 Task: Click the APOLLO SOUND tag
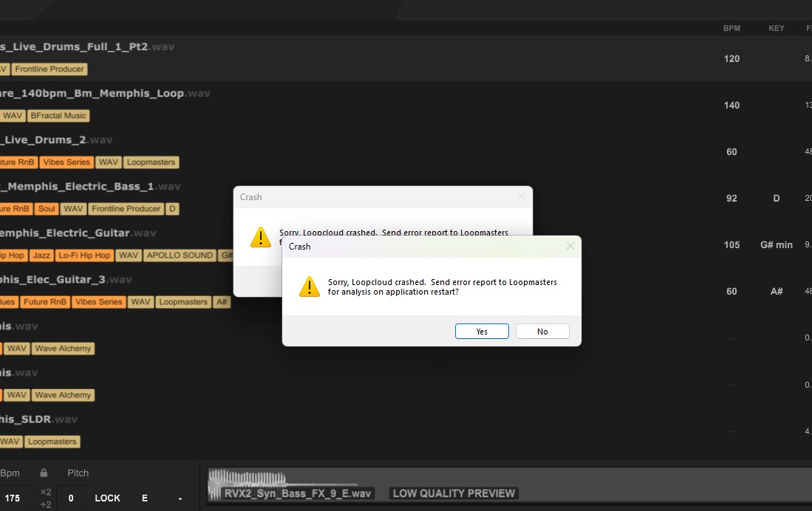point(180,255)
